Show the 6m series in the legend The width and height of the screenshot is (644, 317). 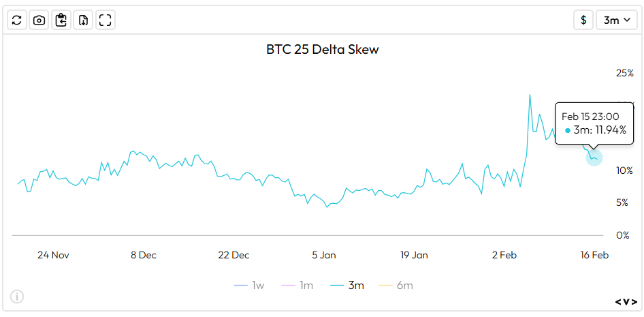pos(396,285)
